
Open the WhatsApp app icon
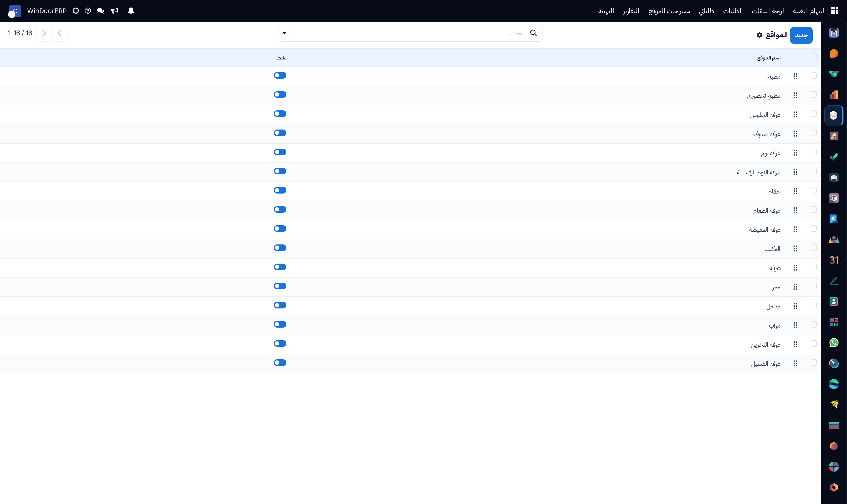(x=834, y=343)
